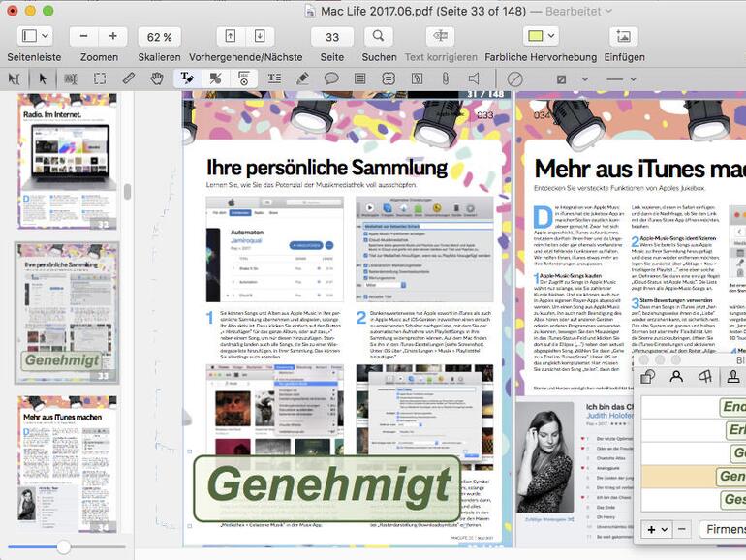Select the cloud annotation tool
Screen dimensions: 746x560
389,78
